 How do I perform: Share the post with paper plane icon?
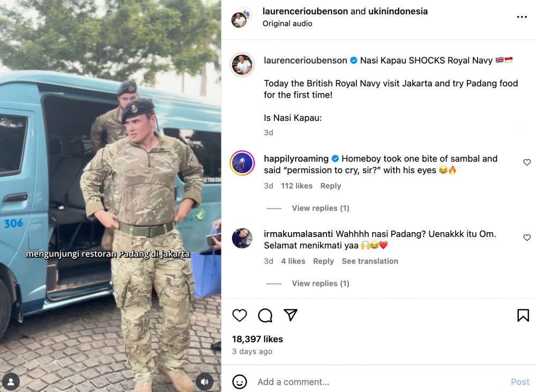[291, 315]
